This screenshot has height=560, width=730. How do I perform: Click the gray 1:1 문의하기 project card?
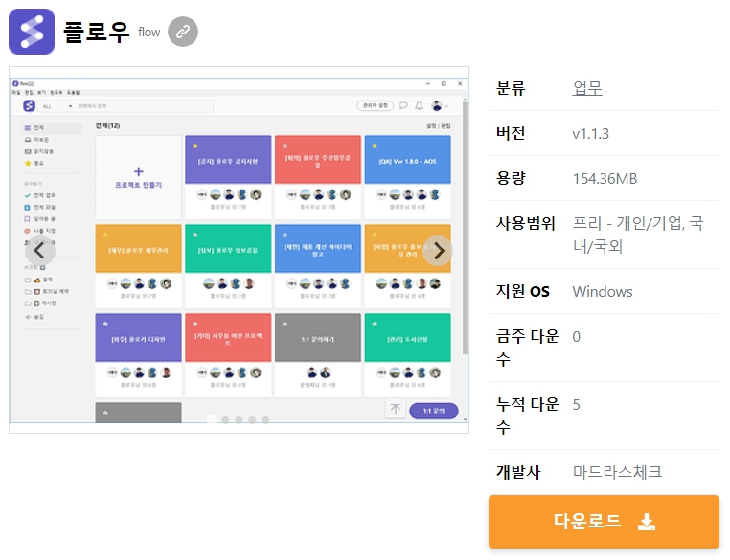coord(318,355)
